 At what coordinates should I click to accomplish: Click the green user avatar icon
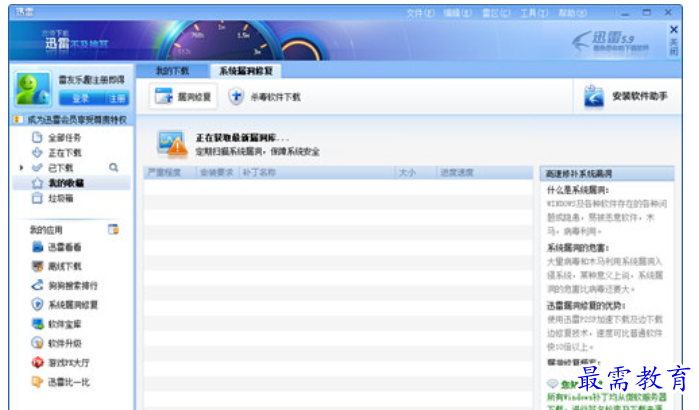pyautogui.click(x=33, y=89)
